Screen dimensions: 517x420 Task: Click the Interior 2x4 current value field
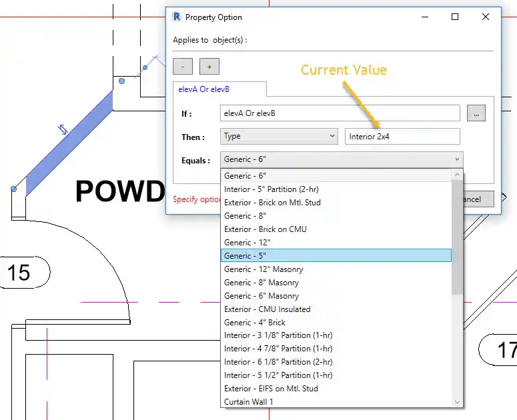402,136
